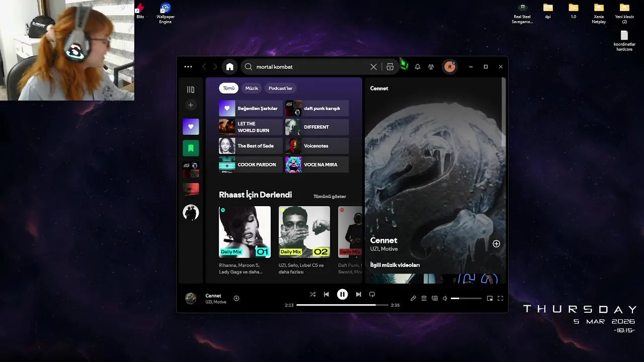Open Friend Activity icon
The image size is (644, 362).
pyautogui.click(x=431, y=66)
